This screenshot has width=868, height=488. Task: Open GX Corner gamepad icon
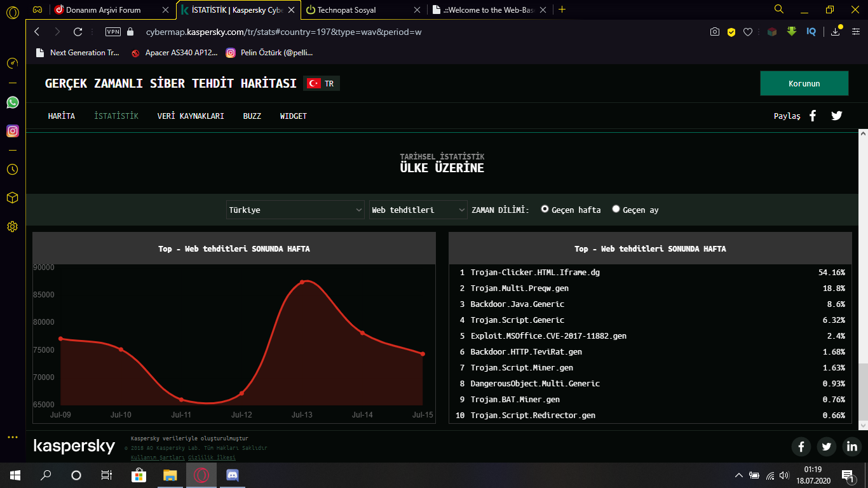click(x=38, y=10)
